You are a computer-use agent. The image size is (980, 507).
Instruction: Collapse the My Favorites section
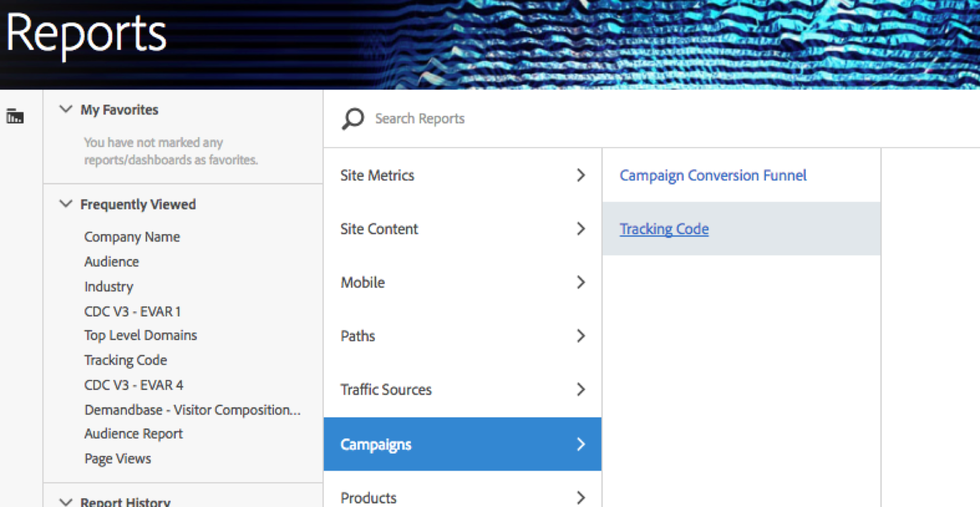click(66, 109)
